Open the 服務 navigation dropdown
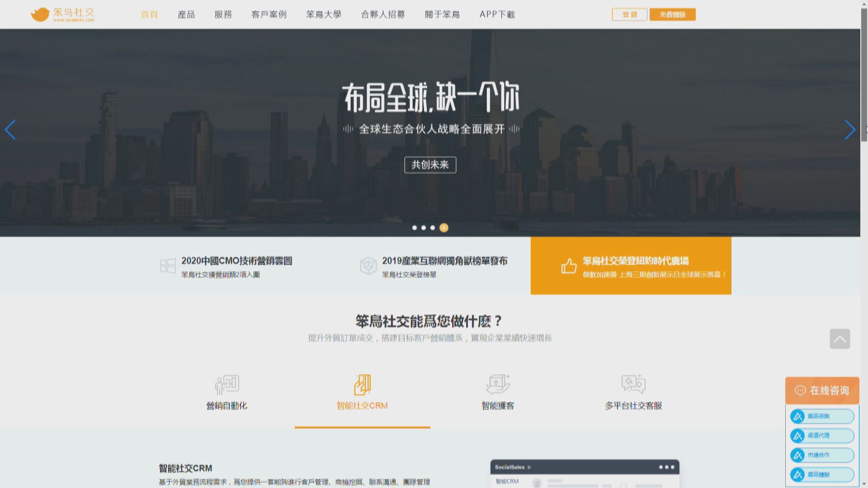868x488 pixels. click(222, 14)
